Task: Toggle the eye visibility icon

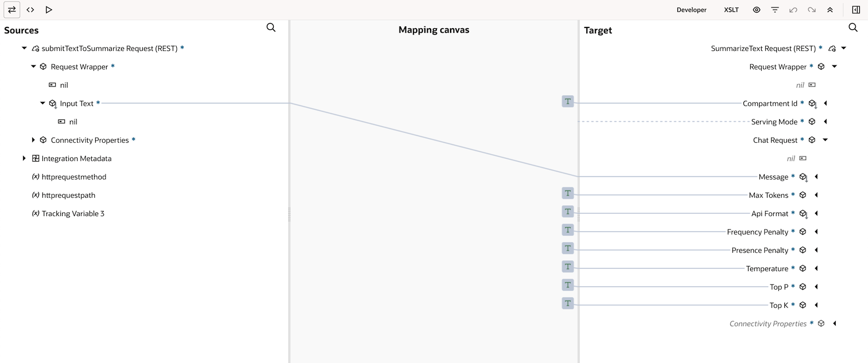Action: [757, 10]
